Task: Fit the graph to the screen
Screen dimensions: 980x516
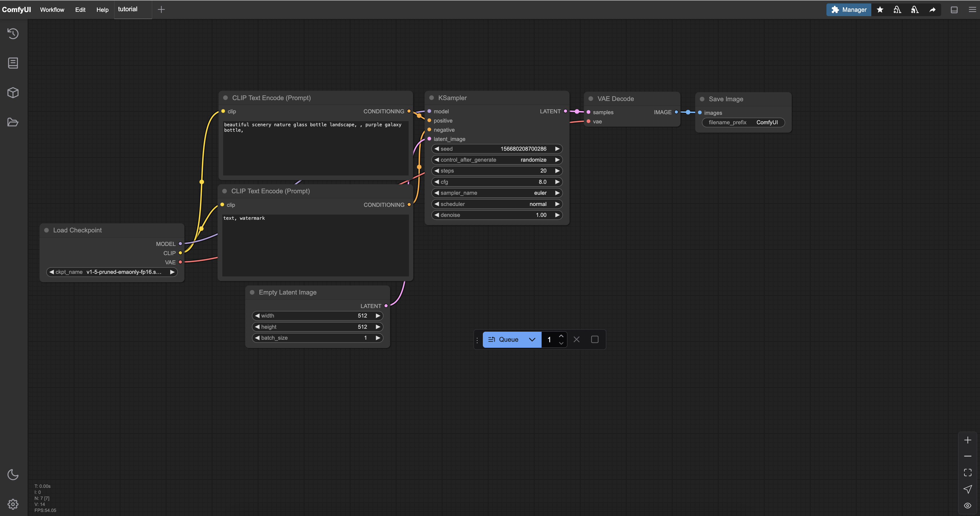Action: (967, 472)
